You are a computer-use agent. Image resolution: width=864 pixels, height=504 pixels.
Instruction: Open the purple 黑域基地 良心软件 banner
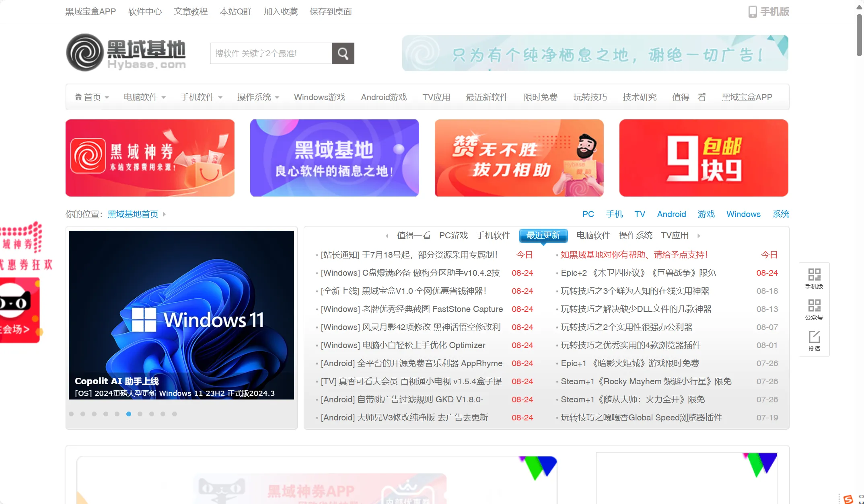[x=335, y=158]
